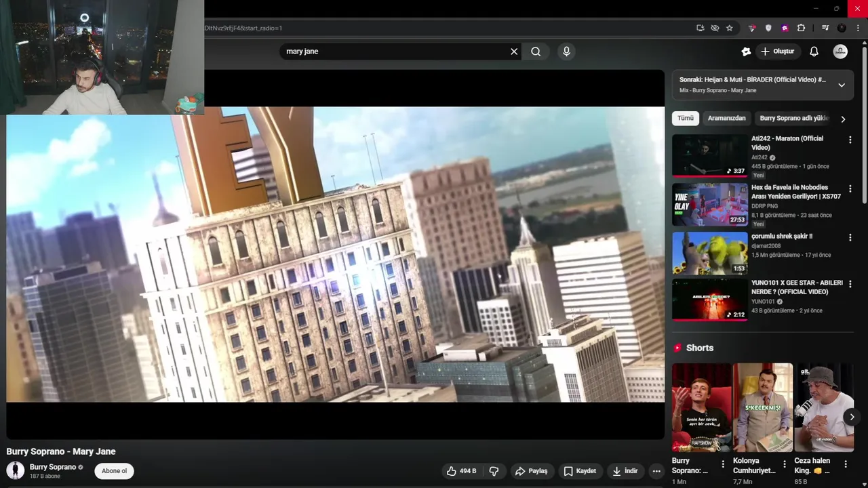Bookmark this tab with the star
Image resolution: width=868 pixels, height=488 pixels.
730,28
